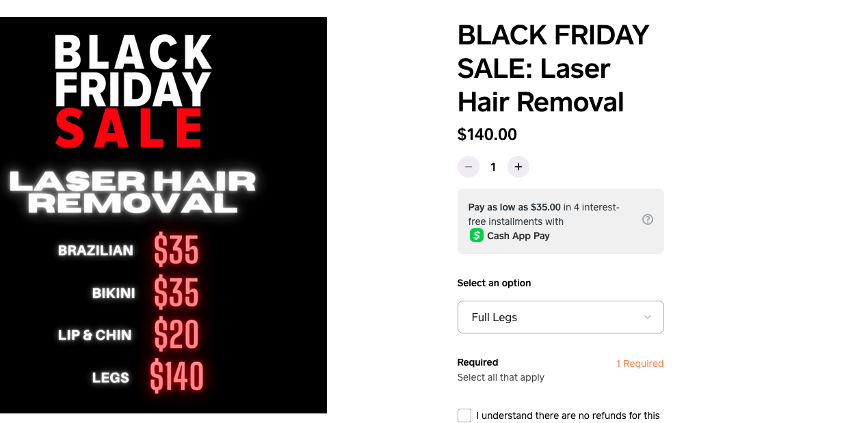The width and height of the screenshot is (868, 423).
Task: Click the Brazilian $35 price on the poster
Action: (x=176, y=250)
